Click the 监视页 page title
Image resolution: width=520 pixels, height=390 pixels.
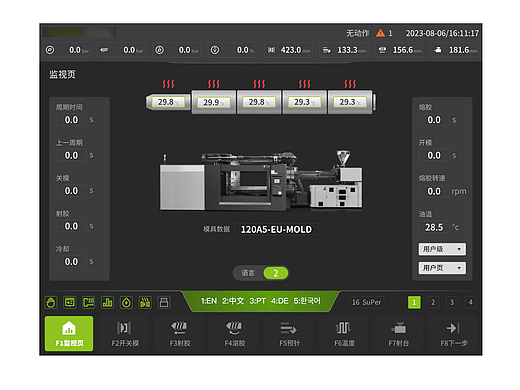click(63, 74)
